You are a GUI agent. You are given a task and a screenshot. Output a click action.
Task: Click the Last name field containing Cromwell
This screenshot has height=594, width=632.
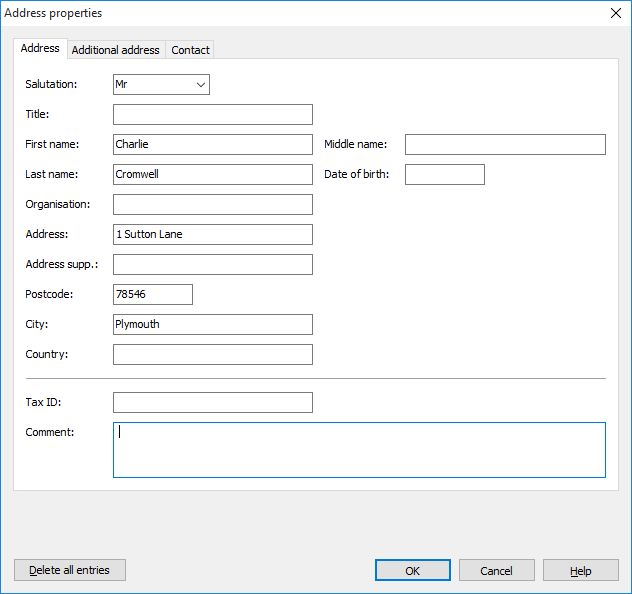click(x=212, y=174)
